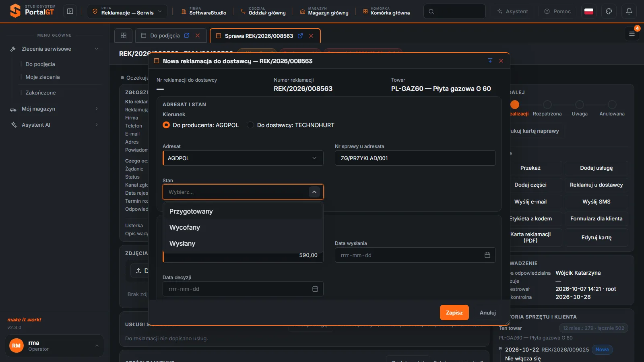Open the role selector 'Reklamacje — Serwis'

coord(127,11)
